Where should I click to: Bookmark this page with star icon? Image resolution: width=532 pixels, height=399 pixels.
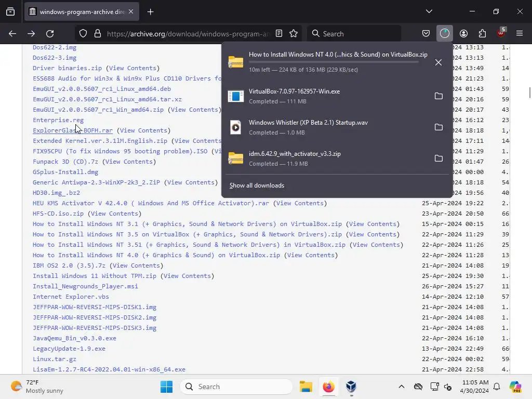[294, 34]
